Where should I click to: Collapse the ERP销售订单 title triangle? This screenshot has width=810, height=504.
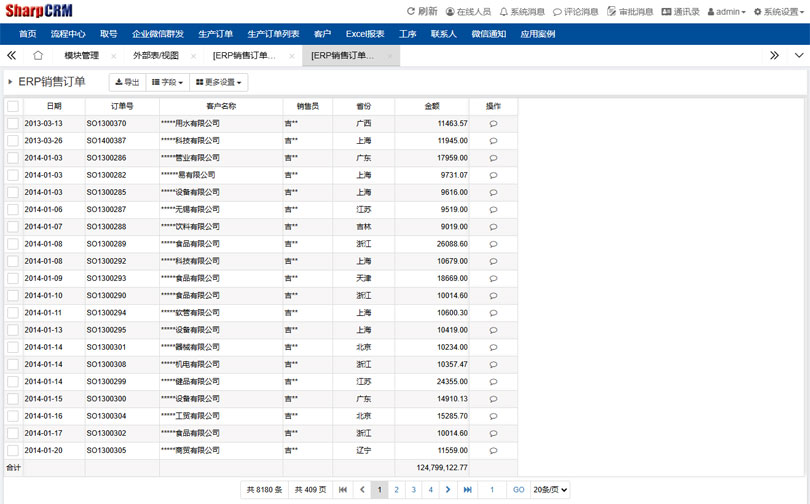click(x=10, y=82)
